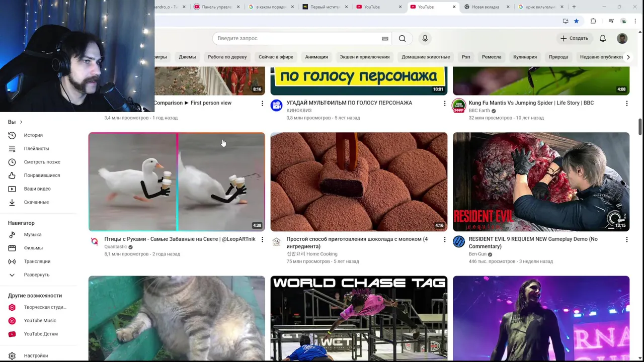Open Chrome three-dot menu
This screenshot has height=362, width=644.
[x=636, y=21]
